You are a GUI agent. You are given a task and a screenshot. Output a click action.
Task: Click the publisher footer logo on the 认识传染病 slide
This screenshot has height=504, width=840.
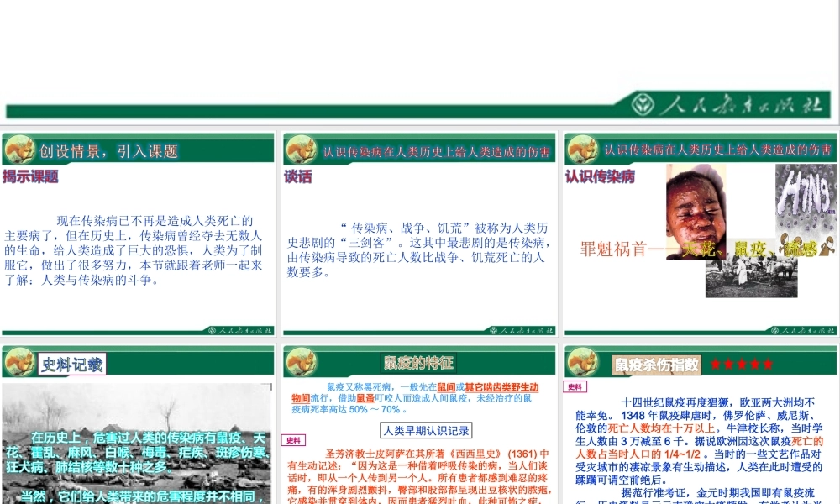[802, 330]
